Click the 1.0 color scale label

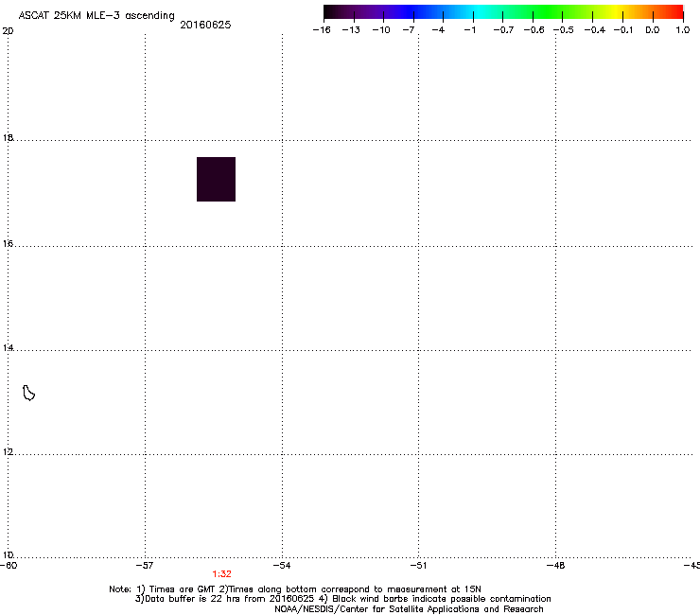tap(683, 30)
